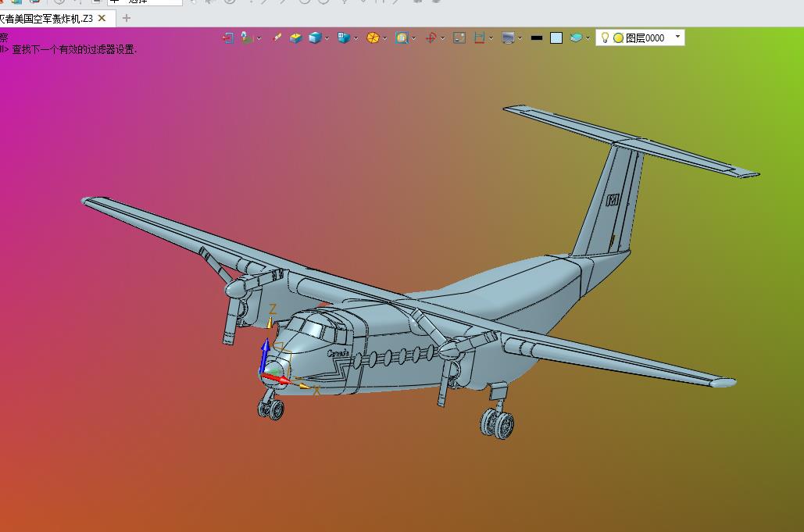Open the section view dropdown arrow
The width and height of the screenshot is (804, 532).
(491, 38)
